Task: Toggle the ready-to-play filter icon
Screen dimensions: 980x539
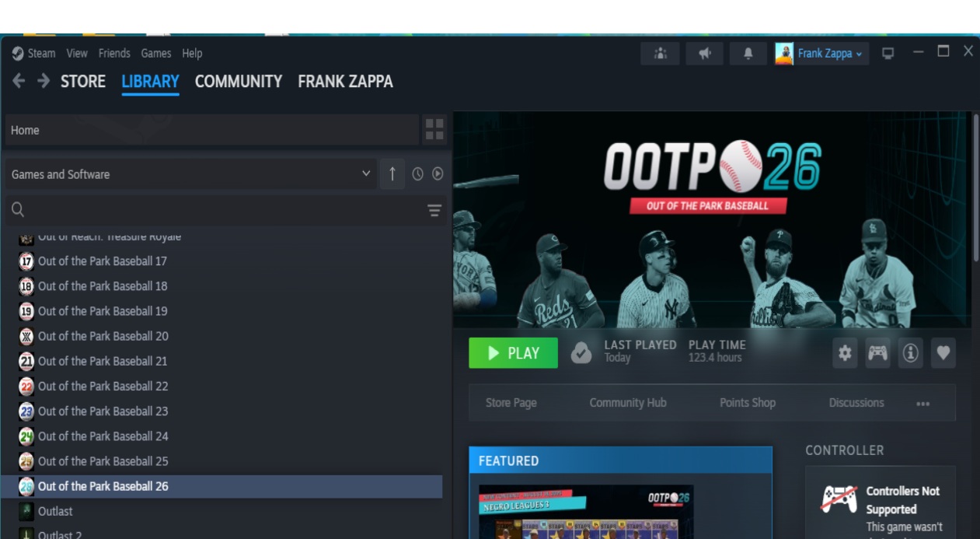Action: (x=438, y=174)
